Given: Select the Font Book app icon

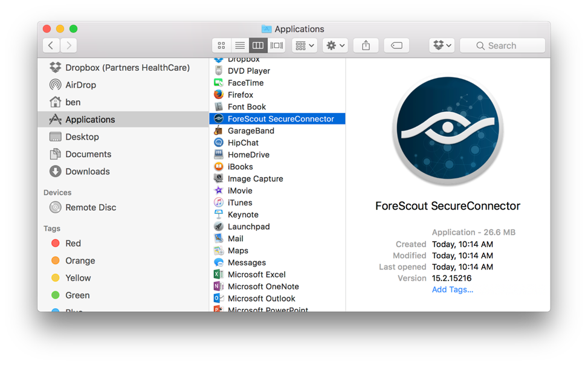Looking at the screenshot, I should 219,106.
